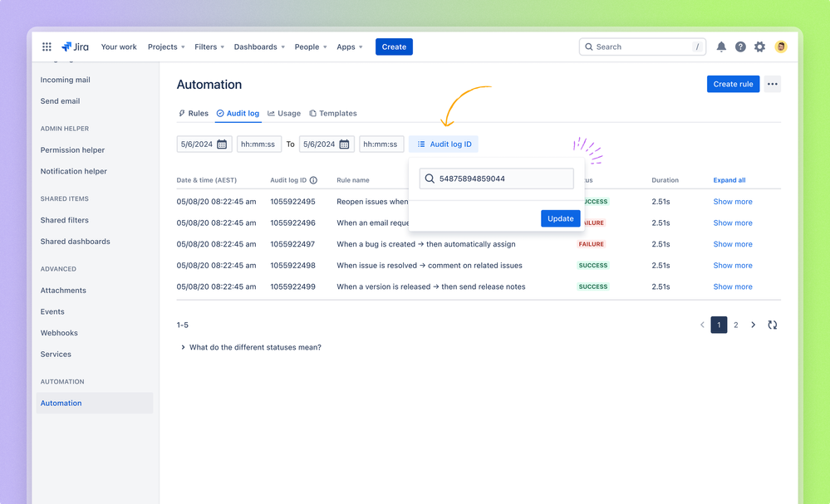Go to Jira home via logo
830x504 pixels.
[x=75, y=46]
